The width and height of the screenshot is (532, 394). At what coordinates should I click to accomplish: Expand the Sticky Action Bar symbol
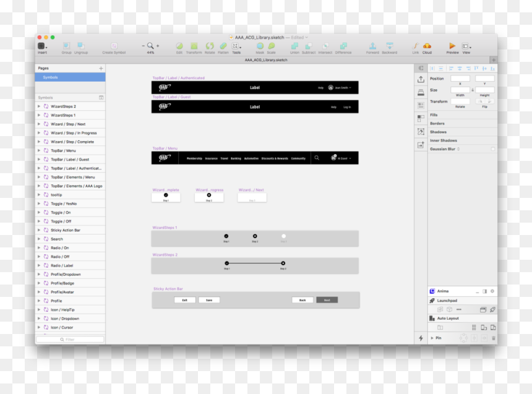point(39,230)
